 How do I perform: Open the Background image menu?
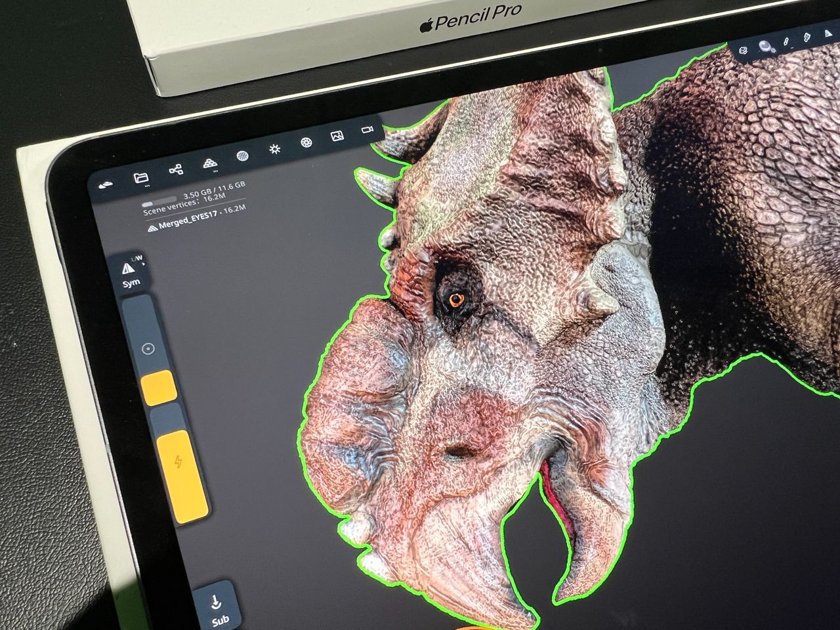(337, 136)
